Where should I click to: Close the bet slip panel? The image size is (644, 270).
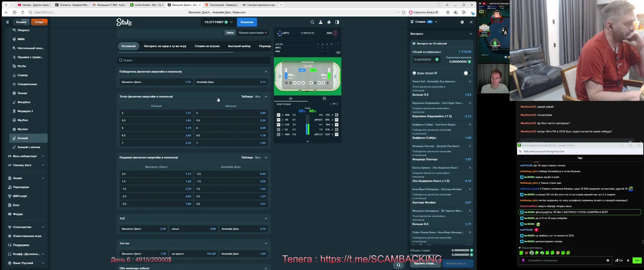tap(471, 22)
